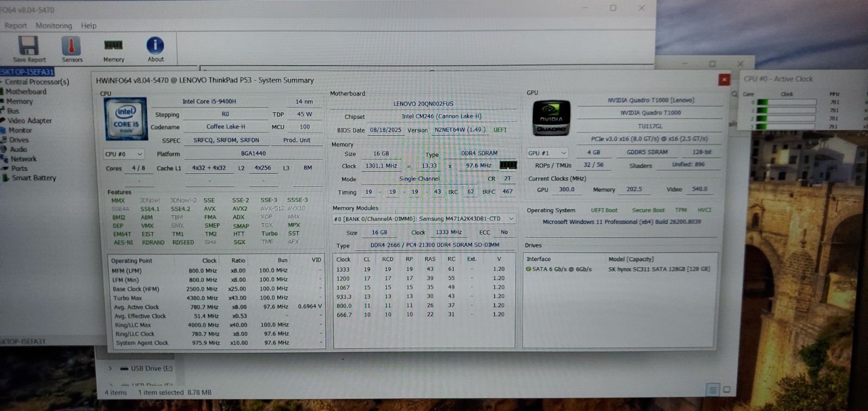Click the BIOS date 08/18/2025
This screenshot has height=411, width=868.
386,130
